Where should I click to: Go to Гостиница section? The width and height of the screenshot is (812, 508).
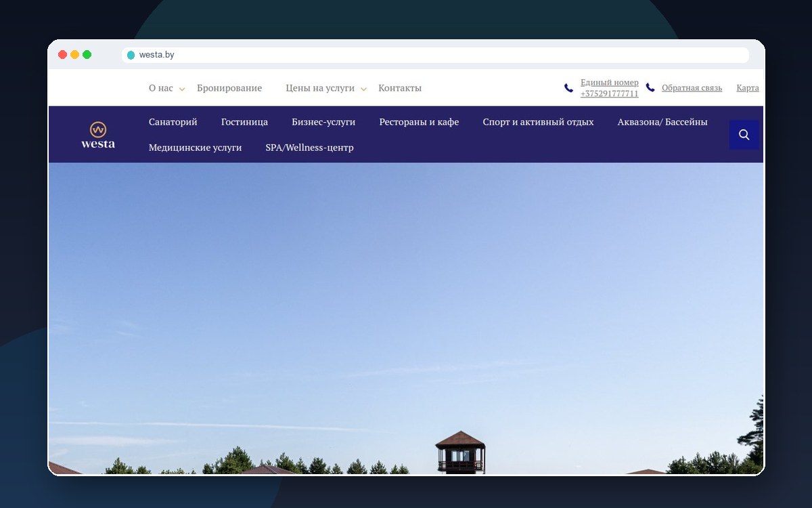pos(244,122)
